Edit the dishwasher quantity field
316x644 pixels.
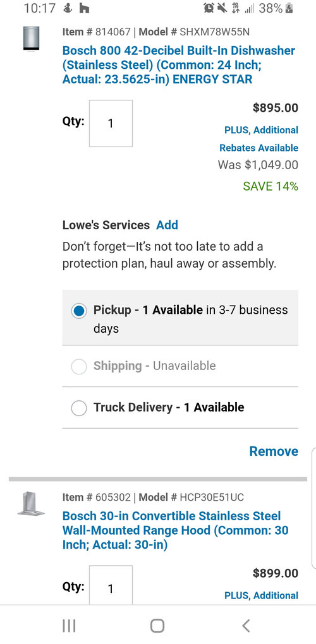tap(111, 123)
